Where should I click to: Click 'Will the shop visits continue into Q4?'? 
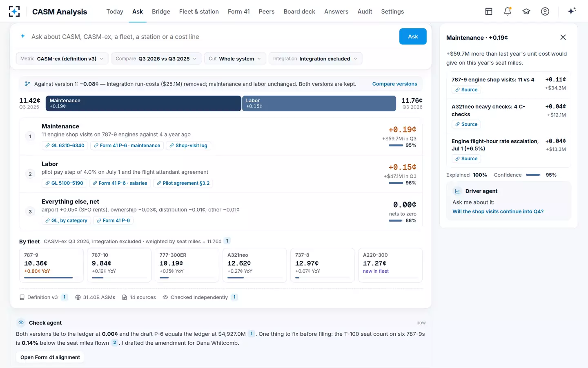click(x=498, y=211)
